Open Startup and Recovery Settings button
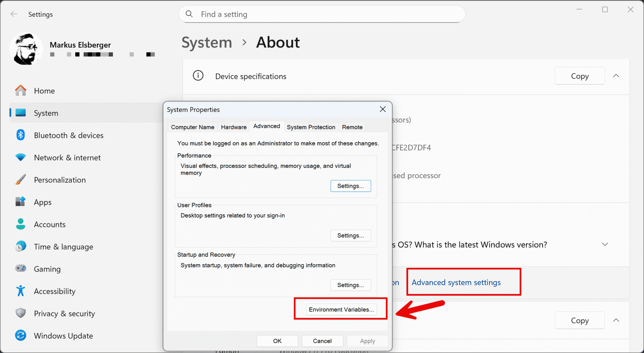Viewport: 644px width, 353px height. (351, 285)
